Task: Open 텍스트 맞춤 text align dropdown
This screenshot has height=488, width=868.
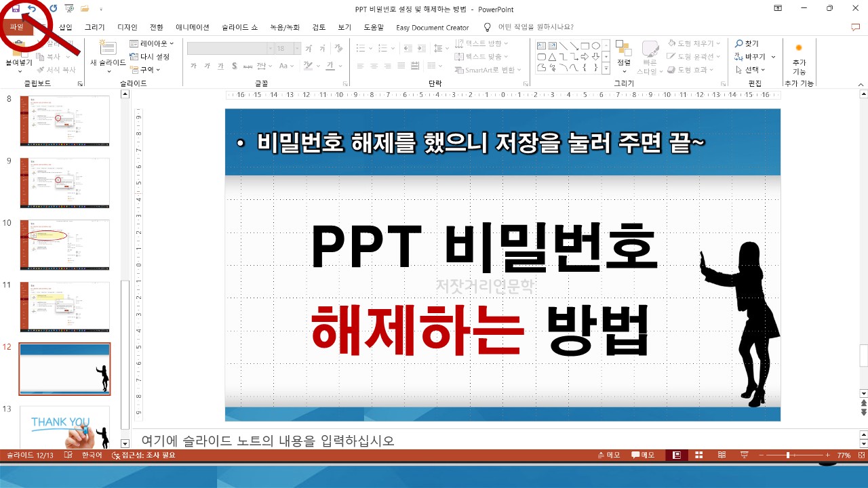Action: point(481,56)
